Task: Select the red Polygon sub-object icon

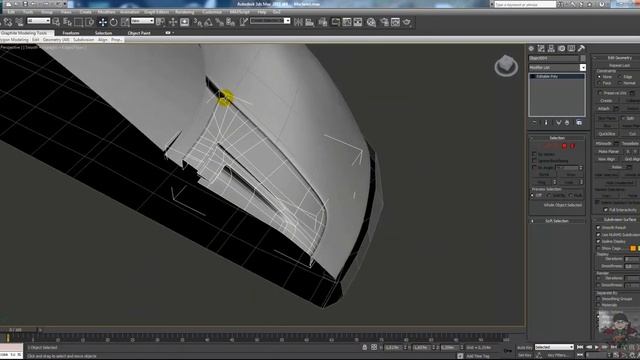Action: coord(564,146)
